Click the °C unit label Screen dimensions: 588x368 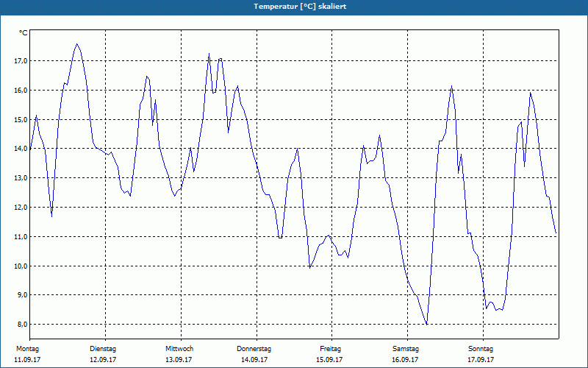pyautogui.click(x=24, y=33)
